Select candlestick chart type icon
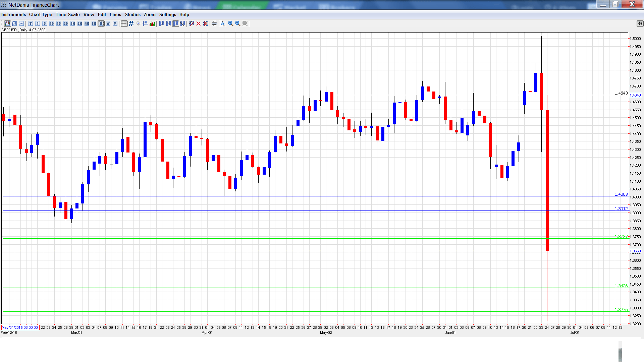644x362 pixels. 7,23
